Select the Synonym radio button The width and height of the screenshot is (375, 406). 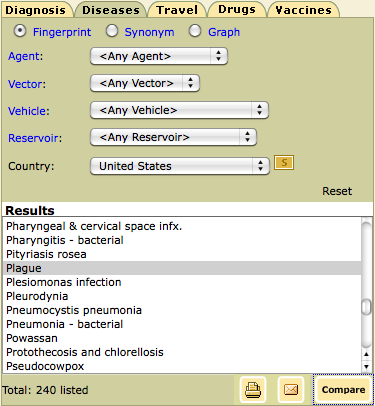(x=112, y=31)
